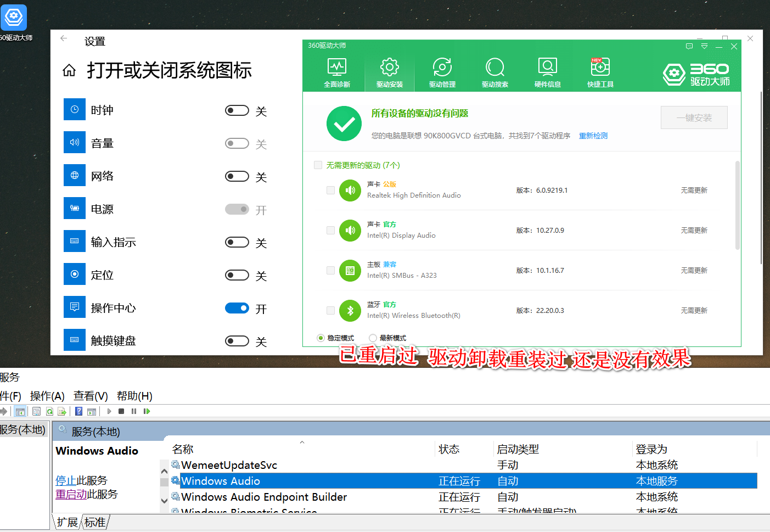The image size is (770, 532).
Task: Click the 重启动 restart service link
Action: pos(71,494)
